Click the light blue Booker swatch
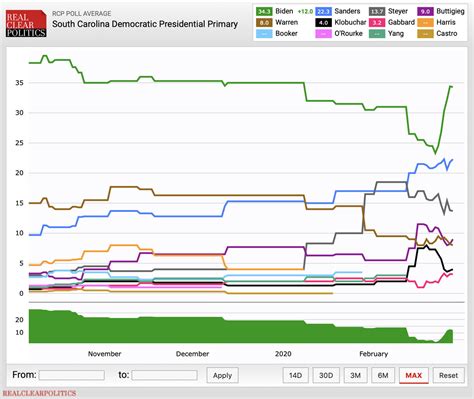This screenshot has width=474, height=399. click(x=264, y=34)
